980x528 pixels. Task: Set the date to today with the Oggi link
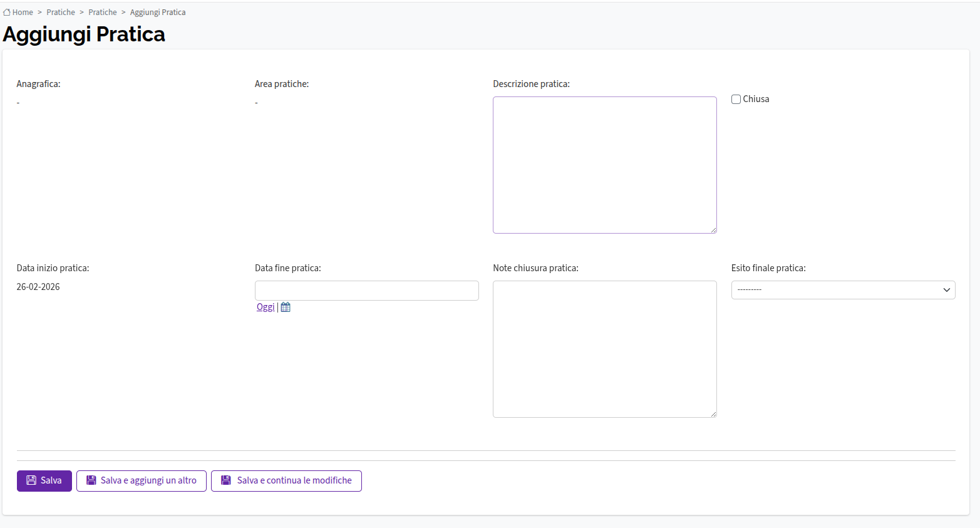(266, 307)
